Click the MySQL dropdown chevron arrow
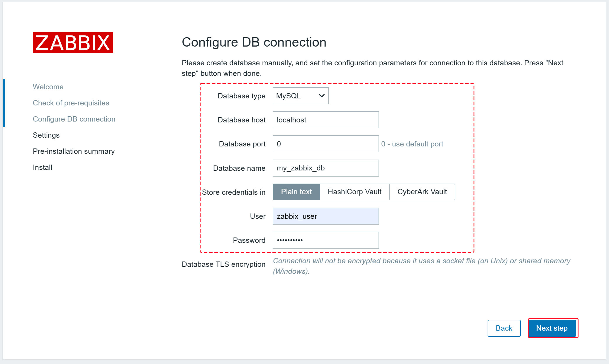Viewport: 609px width, 364px height. 322,96
